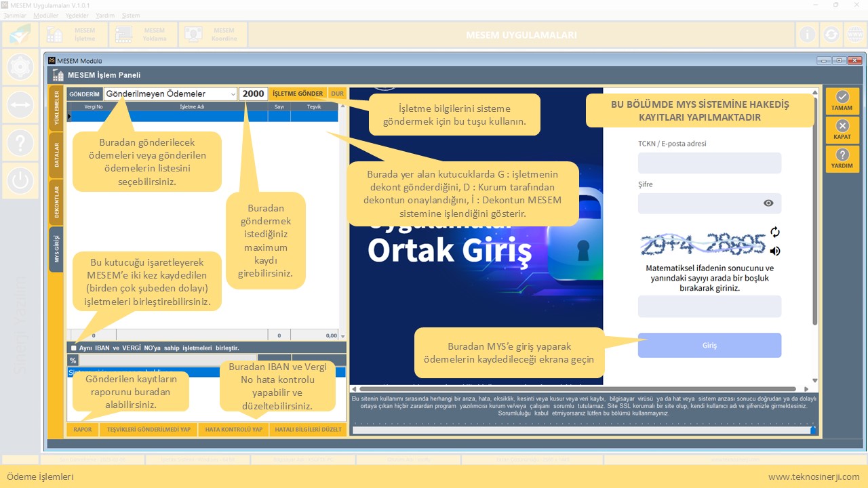Click the İŞLETME GÖNDER button
Image resolution: width=868 pixels, height=488 pixels.
(298, 94)
